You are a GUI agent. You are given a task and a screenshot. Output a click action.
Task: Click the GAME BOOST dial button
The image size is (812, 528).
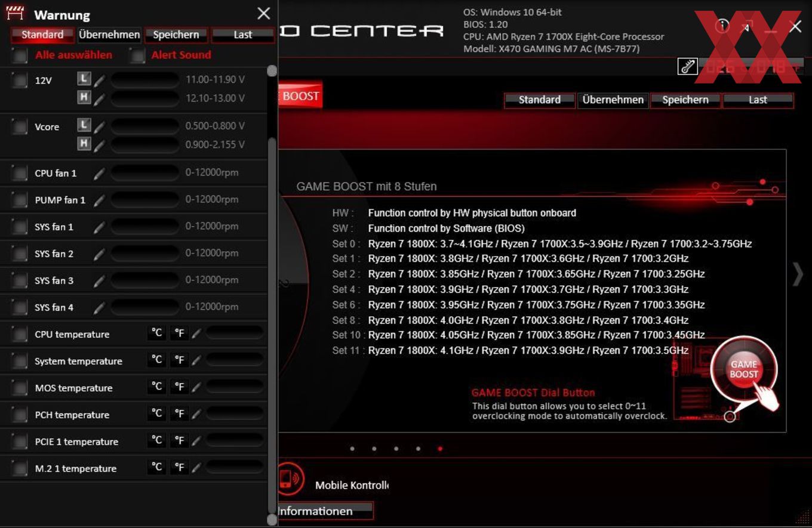coord(744,370)
